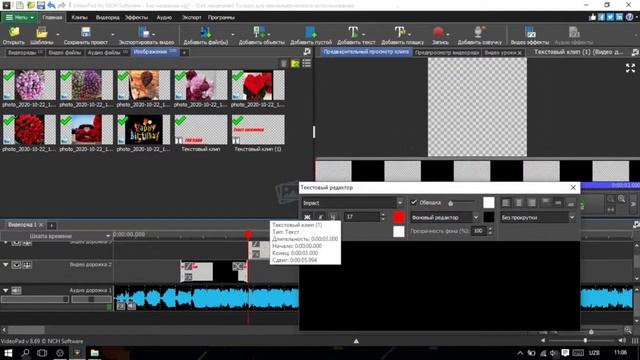Toggle underline Ч in text editor
Viewport: 640px width, 360px height.
(x=333, y=217)
